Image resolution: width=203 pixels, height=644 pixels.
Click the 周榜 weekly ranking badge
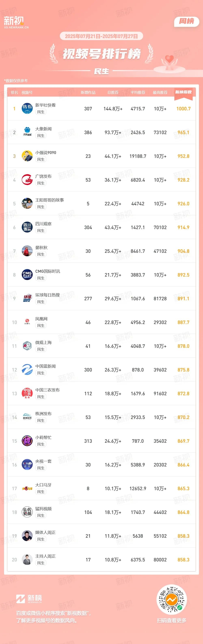(187, 22)
